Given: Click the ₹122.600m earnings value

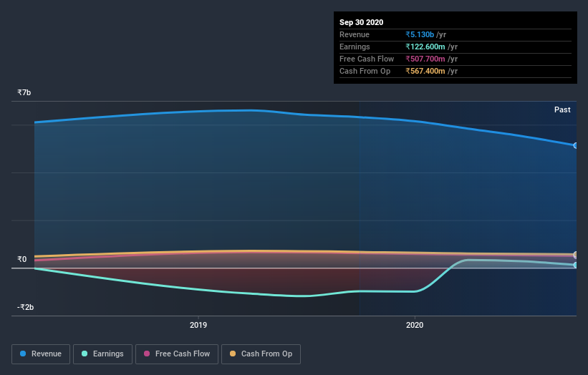Looking at the screenshot, I should click(425, 47).
